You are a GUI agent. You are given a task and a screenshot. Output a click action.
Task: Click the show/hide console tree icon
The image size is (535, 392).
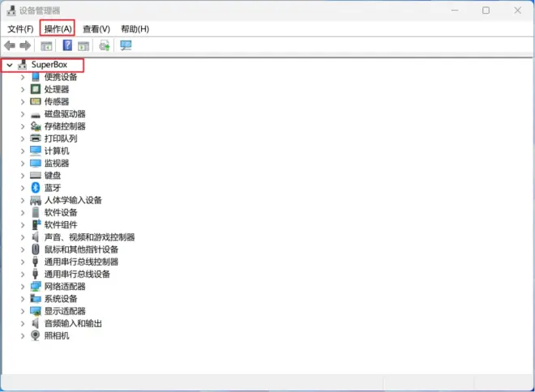point(46,45)
